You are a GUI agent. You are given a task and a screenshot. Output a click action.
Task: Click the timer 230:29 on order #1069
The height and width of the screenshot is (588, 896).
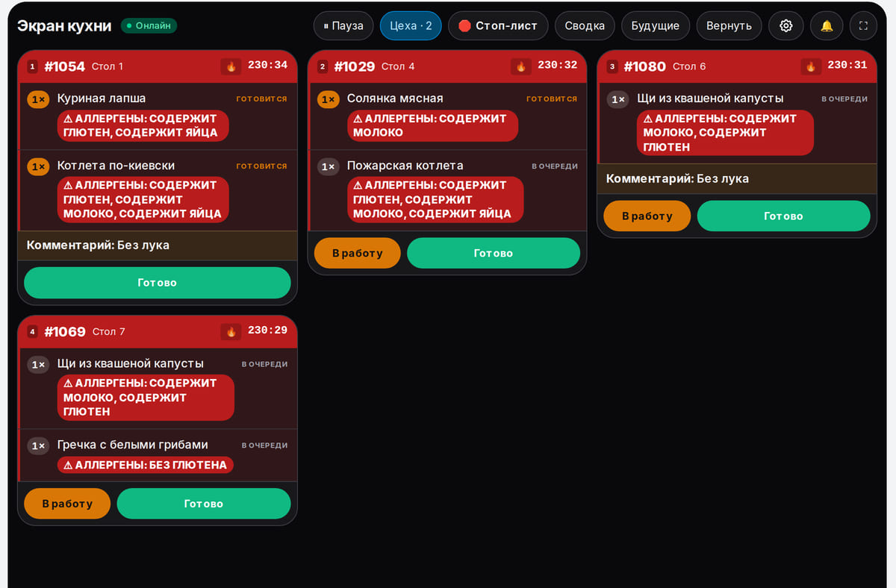coord(267,331)
